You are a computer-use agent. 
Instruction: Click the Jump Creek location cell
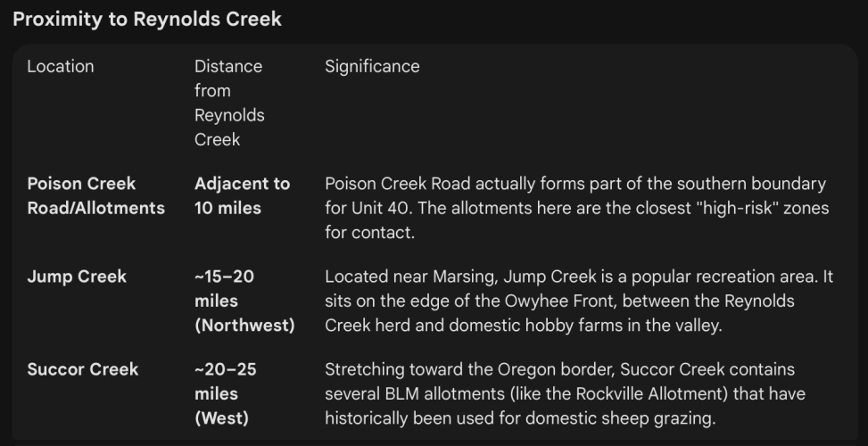77,277
